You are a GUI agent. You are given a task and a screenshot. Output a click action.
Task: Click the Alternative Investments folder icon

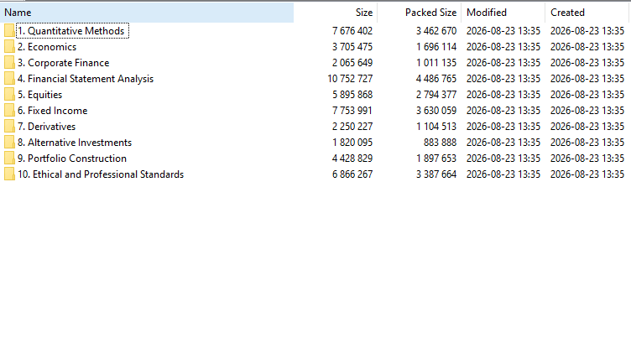pyautogui.click(x=9, y=143)
